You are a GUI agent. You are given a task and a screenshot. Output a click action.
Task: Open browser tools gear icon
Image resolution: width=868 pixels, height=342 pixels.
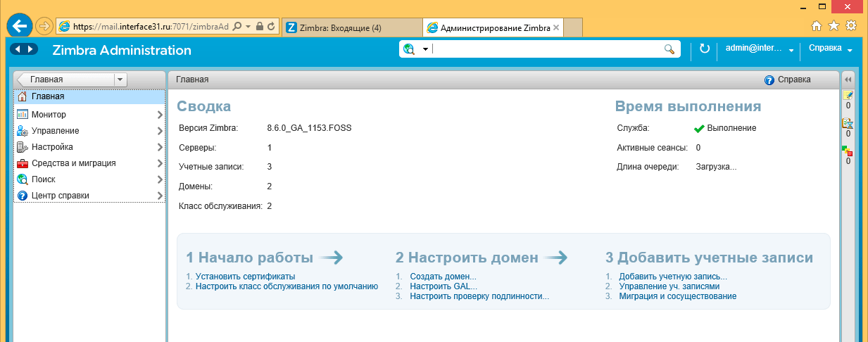851,25
